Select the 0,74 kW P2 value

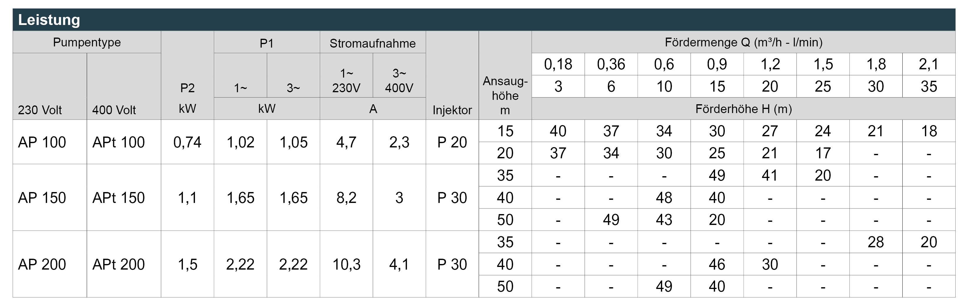point(188,142)
